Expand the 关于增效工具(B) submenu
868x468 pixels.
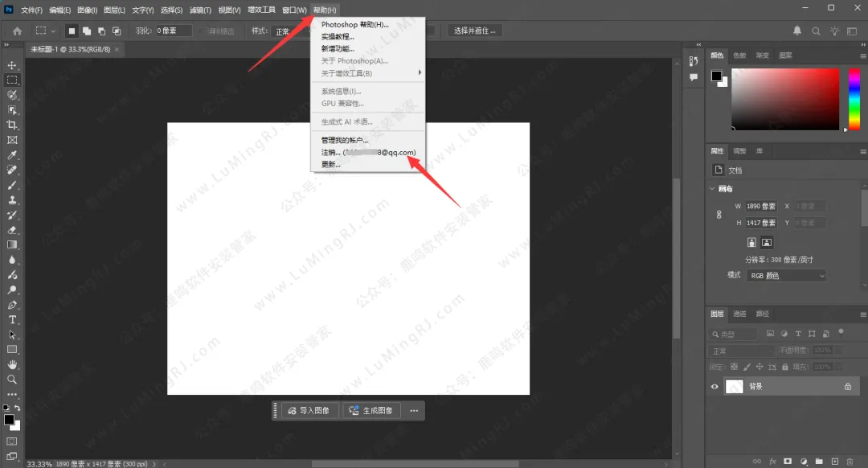[x=368, y=73]
